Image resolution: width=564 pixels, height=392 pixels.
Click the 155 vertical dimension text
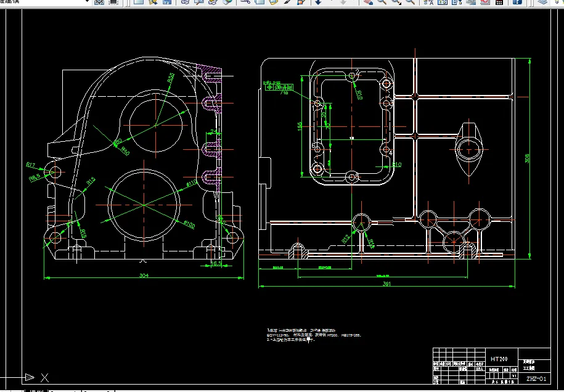click(x=300, y=126)
